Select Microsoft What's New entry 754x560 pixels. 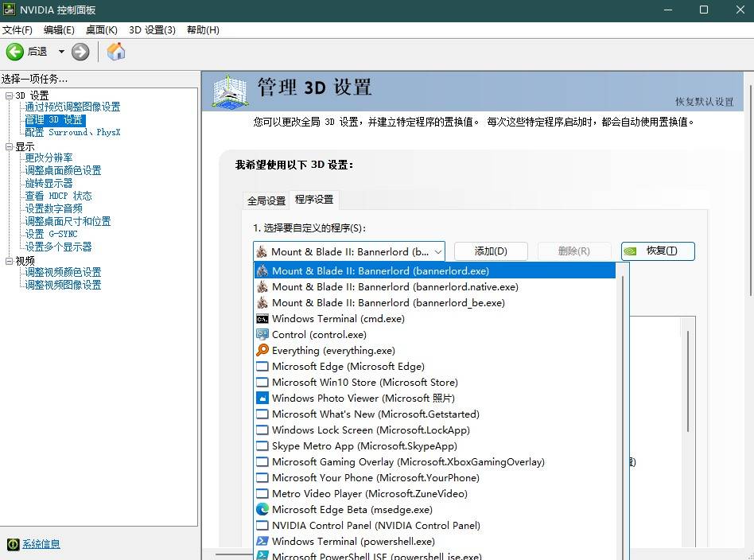(x=435, y=414)
